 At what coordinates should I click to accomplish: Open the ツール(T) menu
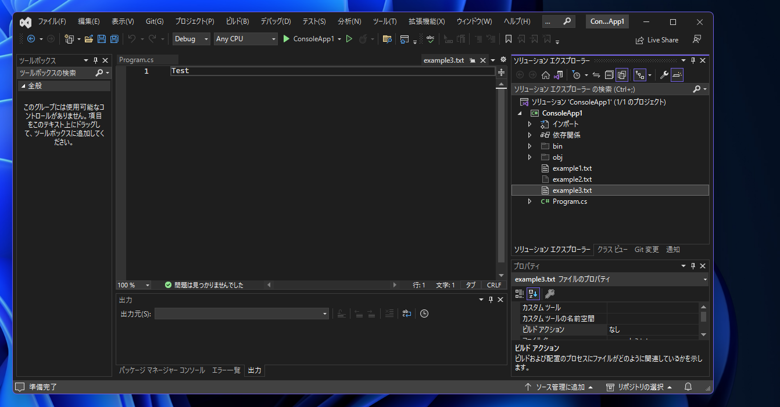tap(385, 21)
